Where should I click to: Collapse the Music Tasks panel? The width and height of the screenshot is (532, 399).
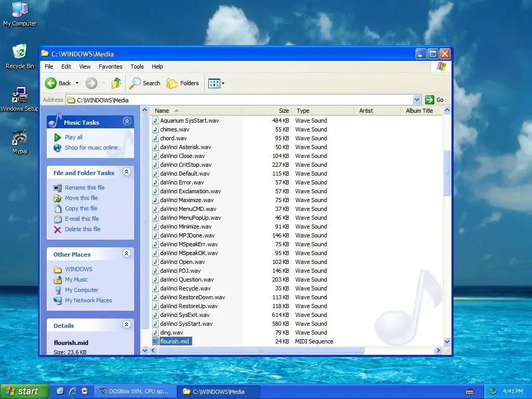pos(127,122)
